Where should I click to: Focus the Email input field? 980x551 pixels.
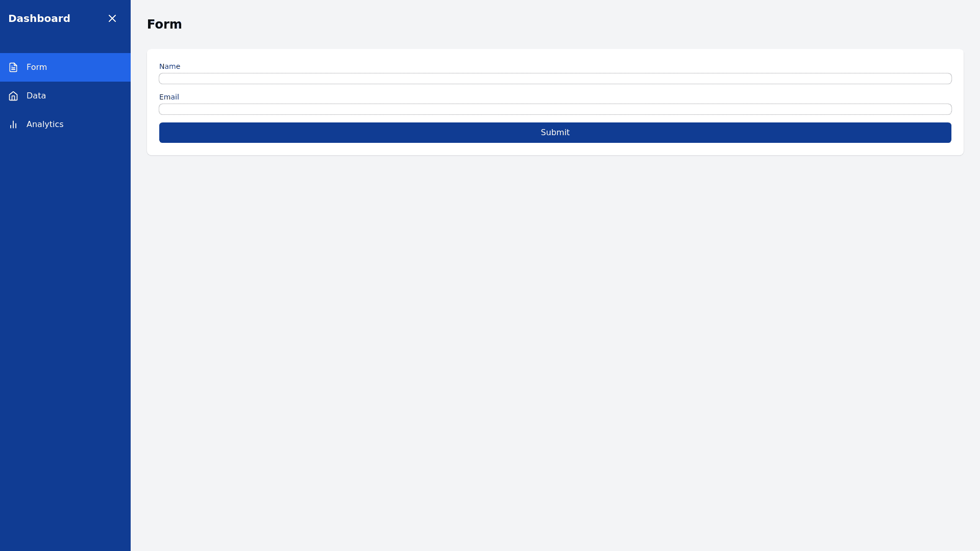555,109
